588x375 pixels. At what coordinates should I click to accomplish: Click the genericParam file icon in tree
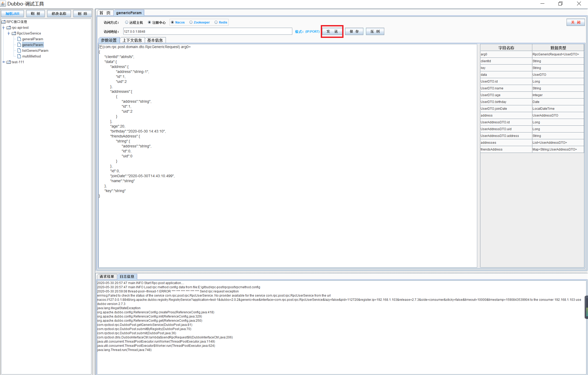click(x=19, y=45)
